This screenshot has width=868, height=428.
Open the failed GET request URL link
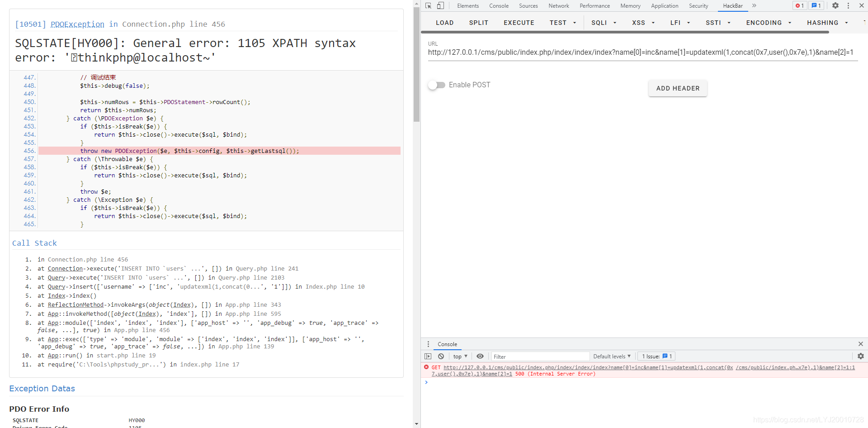(588, 367)
